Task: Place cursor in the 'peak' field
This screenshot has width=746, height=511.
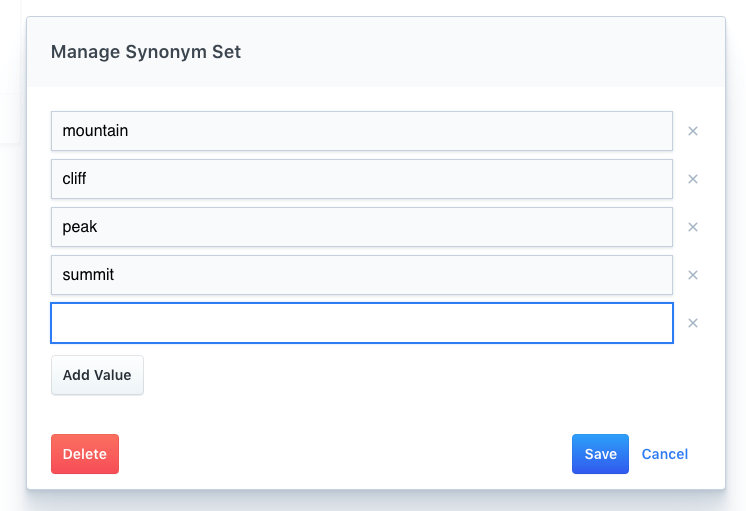Action: coord(361,227)
